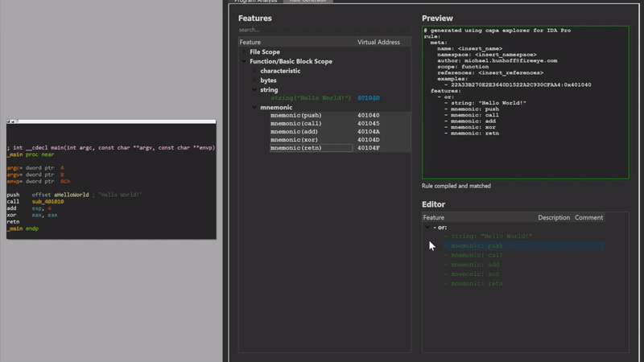Image resolution: width=644 pixels, height=362 pixels.
Task: Select the mnemonic(call) feature
Action: coord(296,124)
